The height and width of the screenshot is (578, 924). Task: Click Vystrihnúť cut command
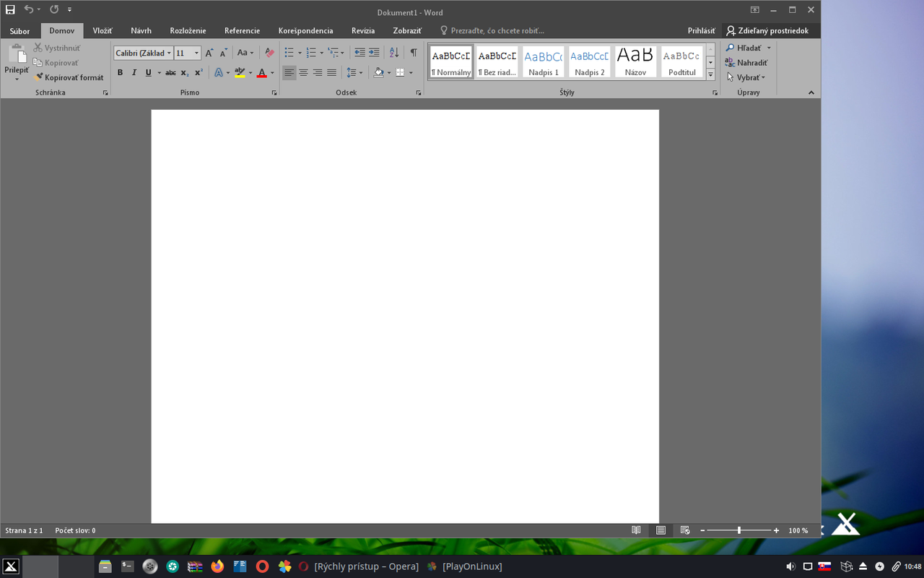pos(57,48)
